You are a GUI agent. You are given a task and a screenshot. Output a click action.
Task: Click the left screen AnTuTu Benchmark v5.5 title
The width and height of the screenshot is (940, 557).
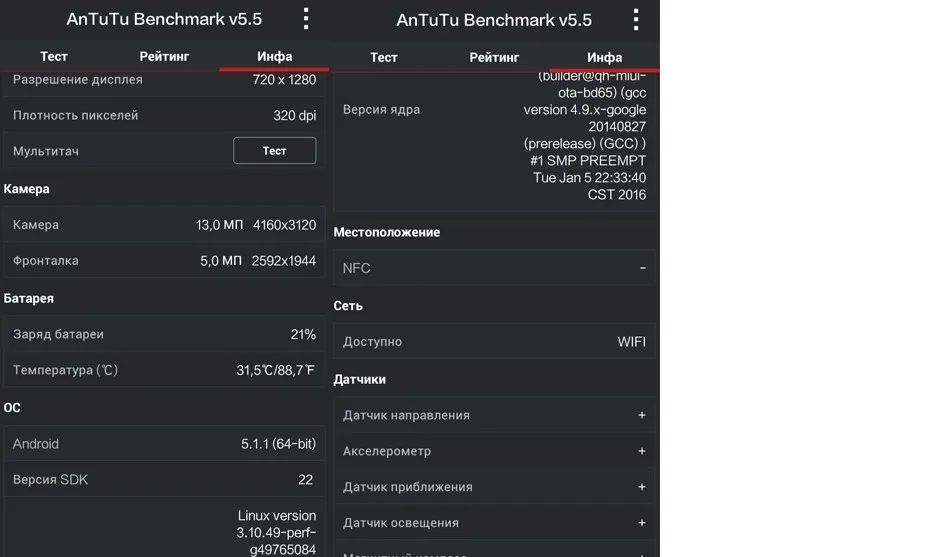164,19
